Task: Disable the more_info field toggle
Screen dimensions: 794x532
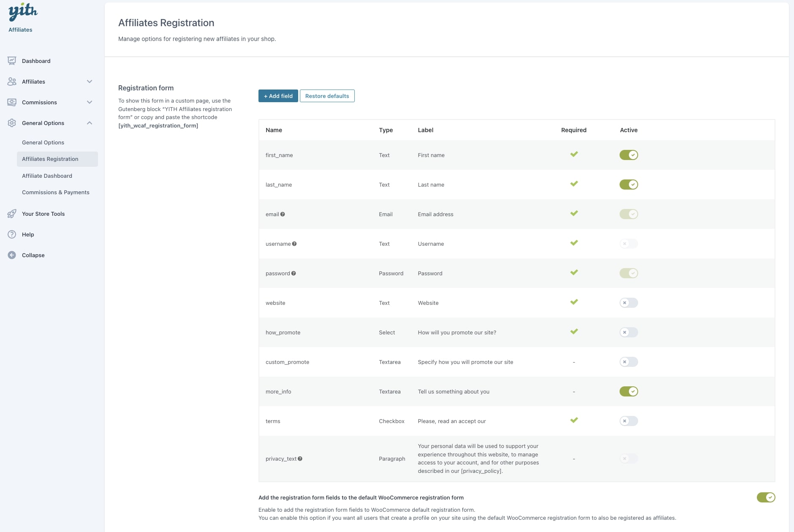Action: pos(628,391)
